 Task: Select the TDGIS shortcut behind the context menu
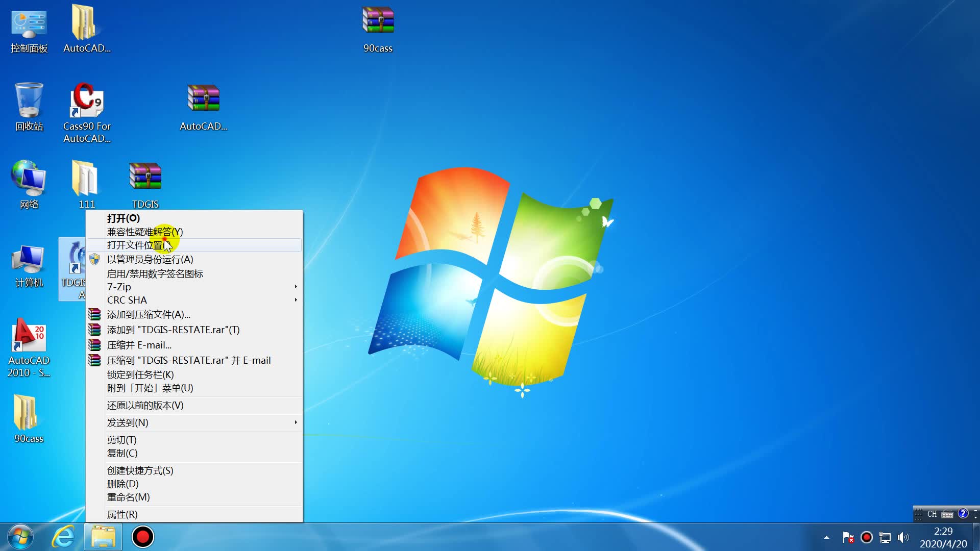pos(72,269)
